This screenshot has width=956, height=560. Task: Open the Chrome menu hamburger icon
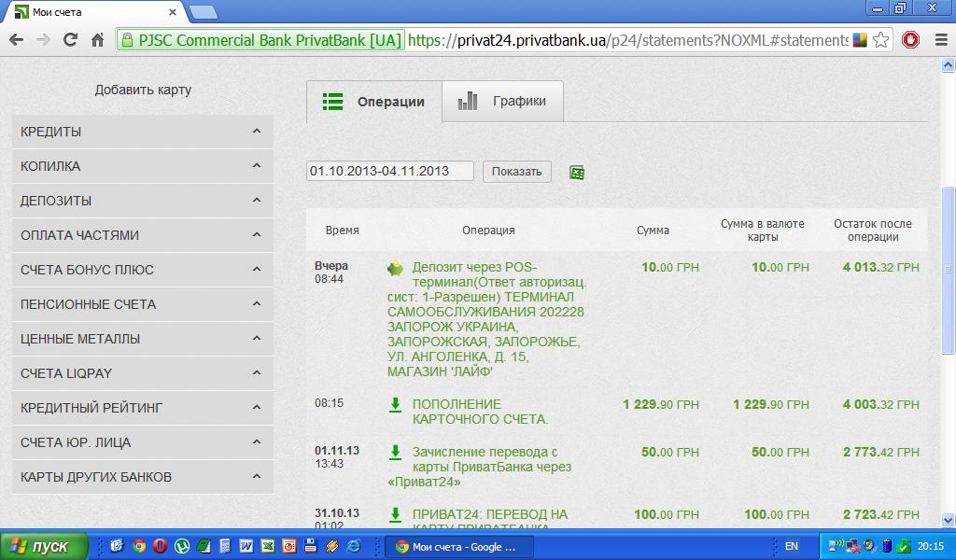937,40
